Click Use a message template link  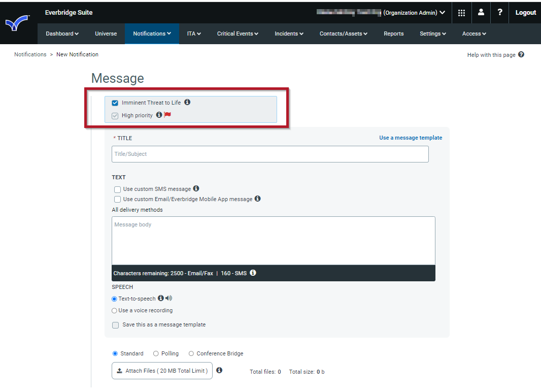411,138
